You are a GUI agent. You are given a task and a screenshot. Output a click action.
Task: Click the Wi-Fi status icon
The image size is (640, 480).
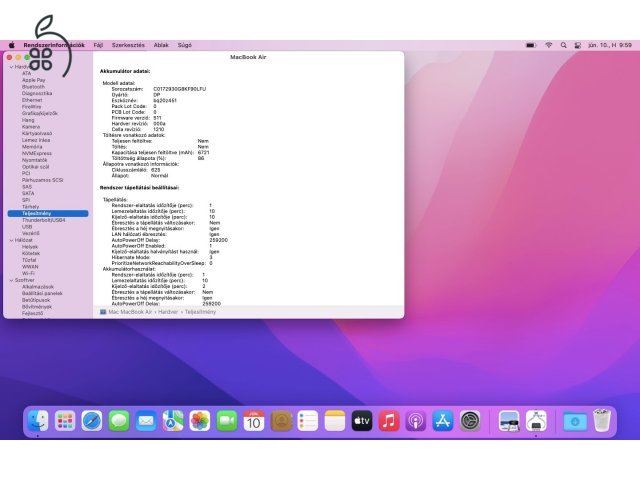(549, 45)
